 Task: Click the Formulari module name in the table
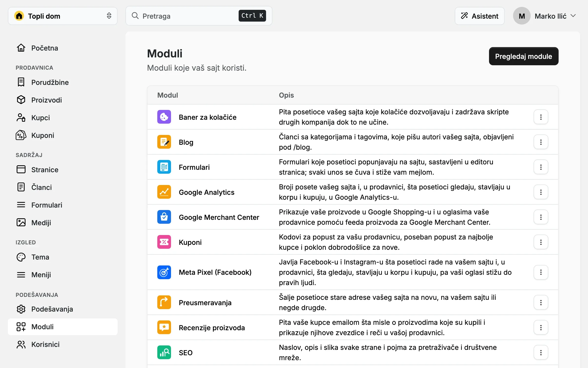(x=194, y=167)
